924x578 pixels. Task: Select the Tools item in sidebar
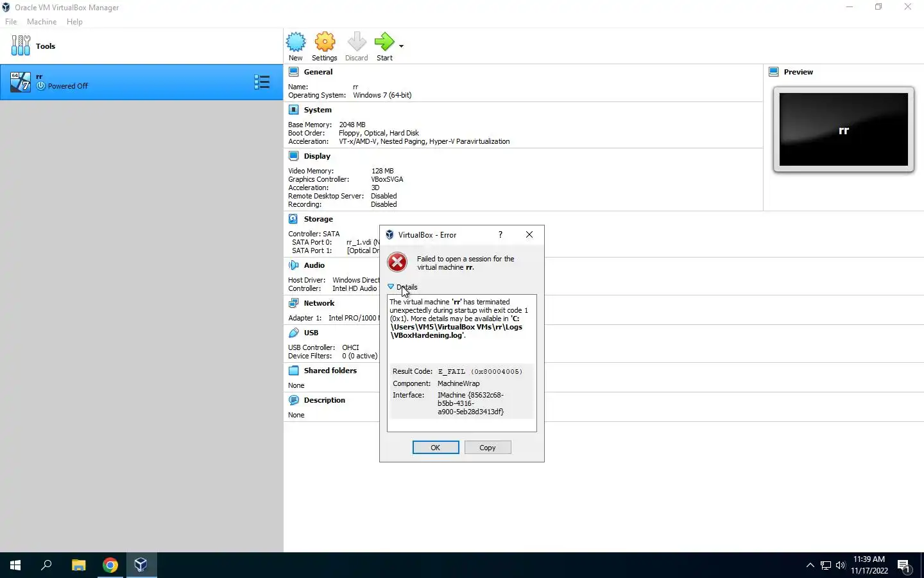141,46
